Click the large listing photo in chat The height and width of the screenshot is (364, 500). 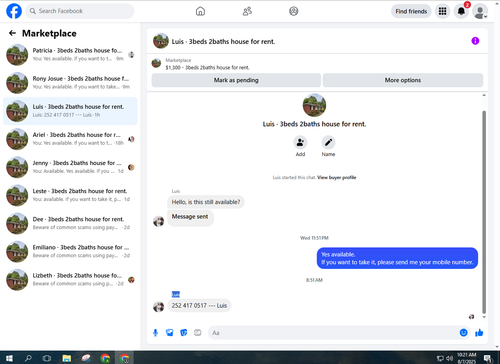(314, 105)
